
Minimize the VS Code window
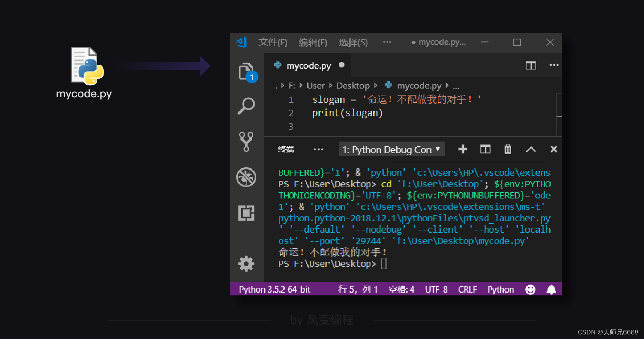point(485,42)
